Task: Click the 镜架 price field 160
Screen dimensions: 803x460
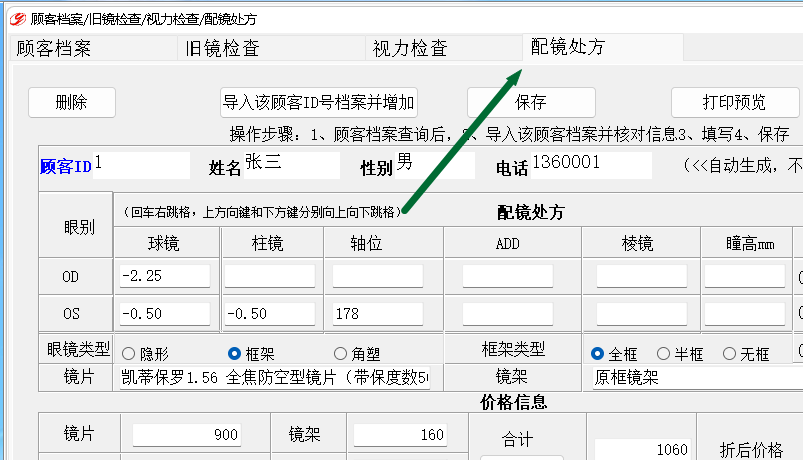Action: pos(400,435)
